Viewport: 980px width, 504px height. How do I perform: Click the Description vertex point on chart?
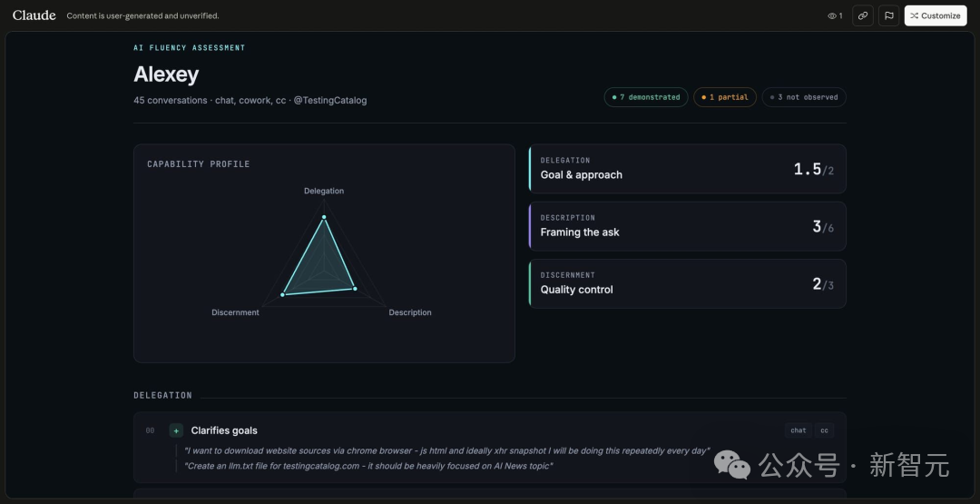tap(355, 288)
